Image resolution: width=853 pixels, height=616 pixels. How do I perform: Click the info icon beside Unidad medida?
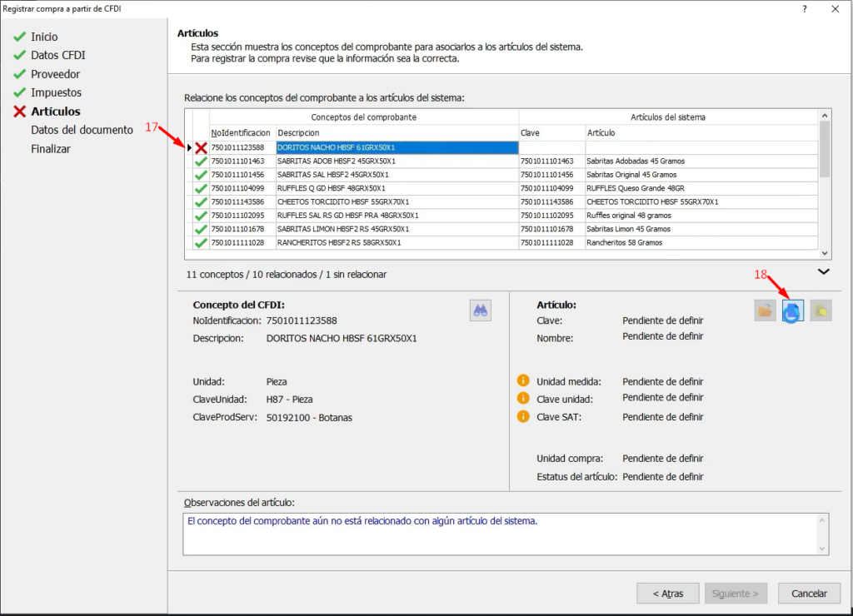523,380
